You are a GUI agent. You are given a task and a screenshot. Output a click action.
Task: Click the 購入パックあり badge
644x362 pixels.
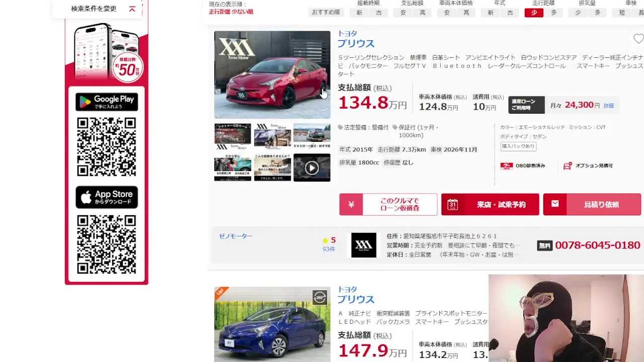point(518,146)
